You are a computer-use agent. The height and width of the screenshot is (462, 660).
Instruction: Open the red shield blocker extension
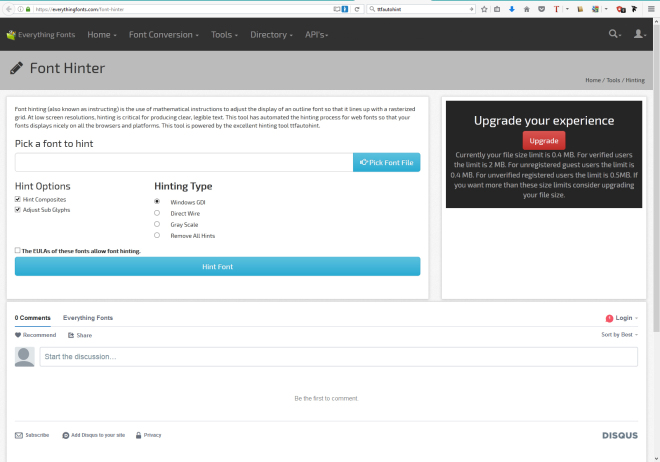(620, 9)
